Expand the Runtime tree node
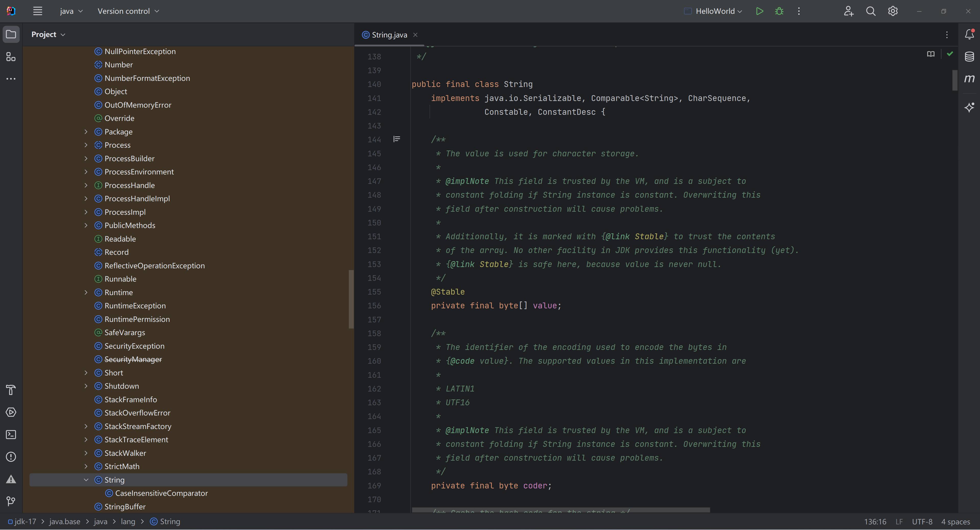The image size is (980, 530). pyautogui.click(x=86, y=292)
